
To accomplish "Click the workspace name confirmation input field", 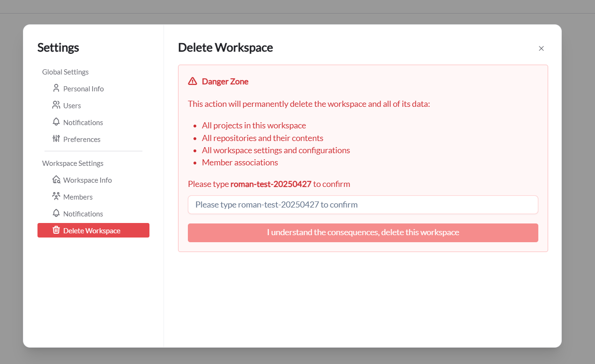I will coord(363,204).
